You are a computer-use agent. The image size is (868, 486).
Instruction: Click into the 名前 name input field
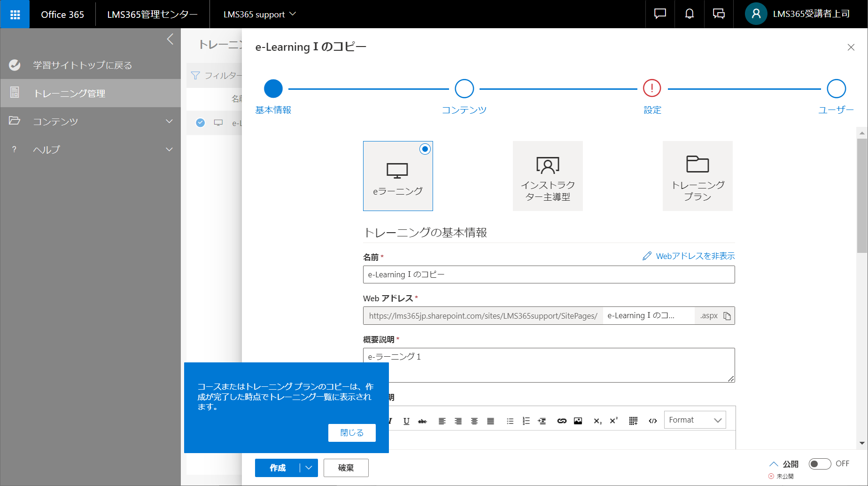coord(549,274)
